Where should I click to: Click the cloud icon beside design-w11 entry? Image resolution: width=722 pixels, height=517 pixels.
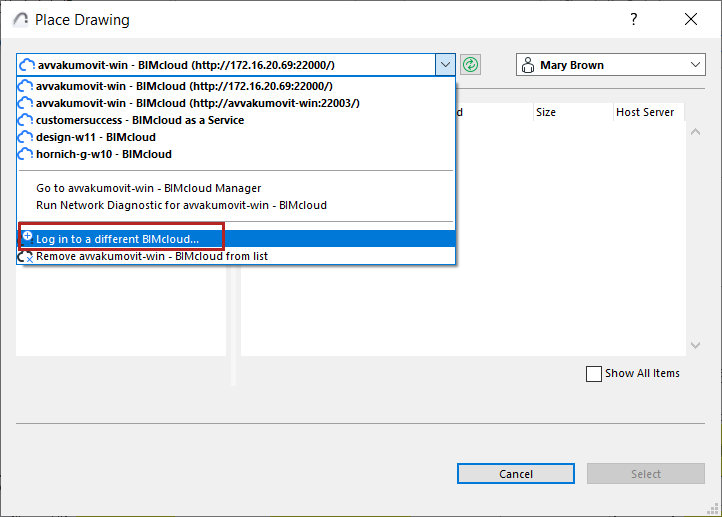pos(25,137)
